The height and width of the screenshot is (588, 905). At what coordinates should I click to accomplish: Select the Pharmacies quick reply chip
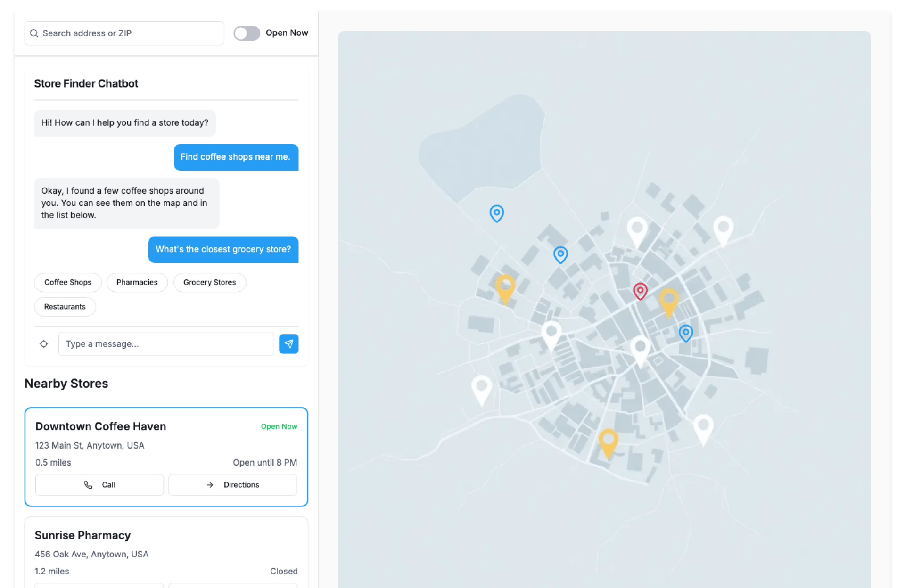[137, 282]
